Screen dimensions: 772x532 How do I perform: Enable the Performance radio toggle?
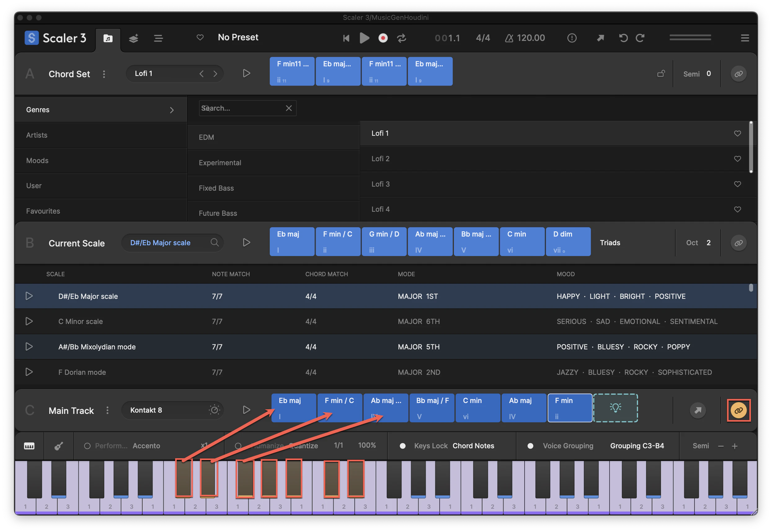point(87,446)
